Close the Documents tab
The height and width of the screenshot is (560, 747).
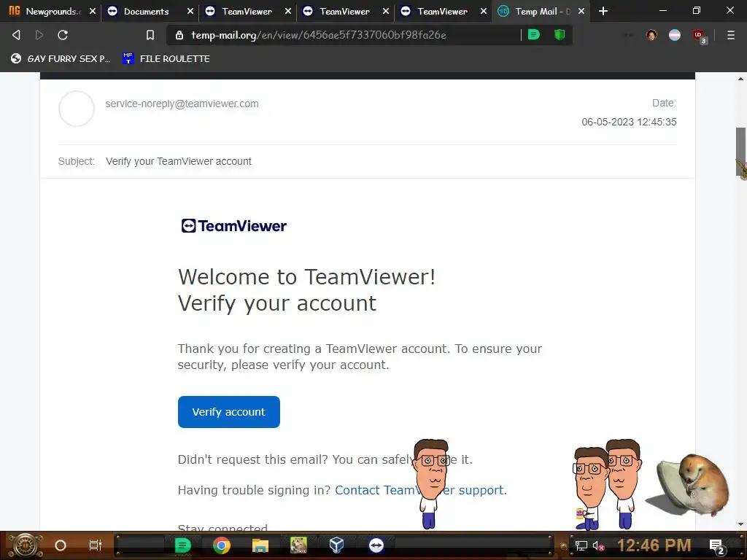[x=190, y=11]
